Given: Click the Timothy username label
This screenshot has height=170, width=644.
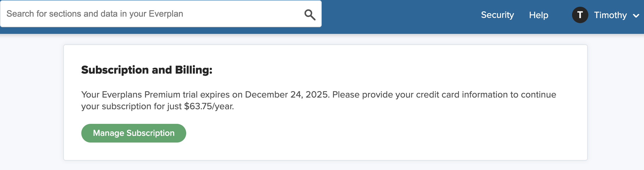Looking at the screenshot, I should coord(610,15).
